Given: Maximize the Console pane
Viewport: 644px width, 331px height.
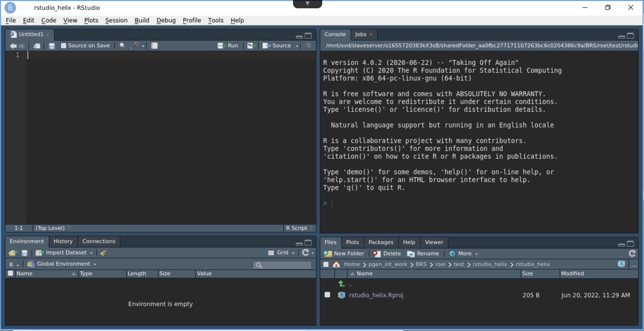Looking at the screenshot, I should coord(631,36).
